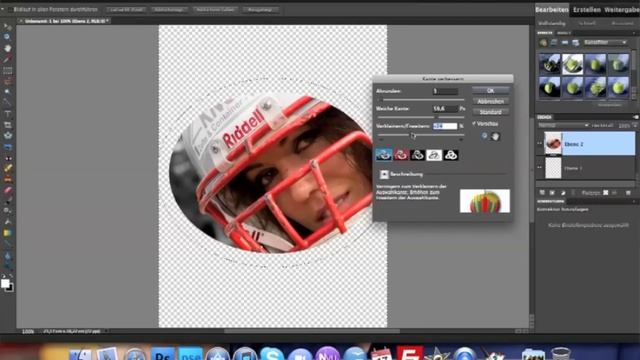Viewport: 640px width, 360px height.
Task: Show Filters category in Effects panel
Action: coord(543,42)
